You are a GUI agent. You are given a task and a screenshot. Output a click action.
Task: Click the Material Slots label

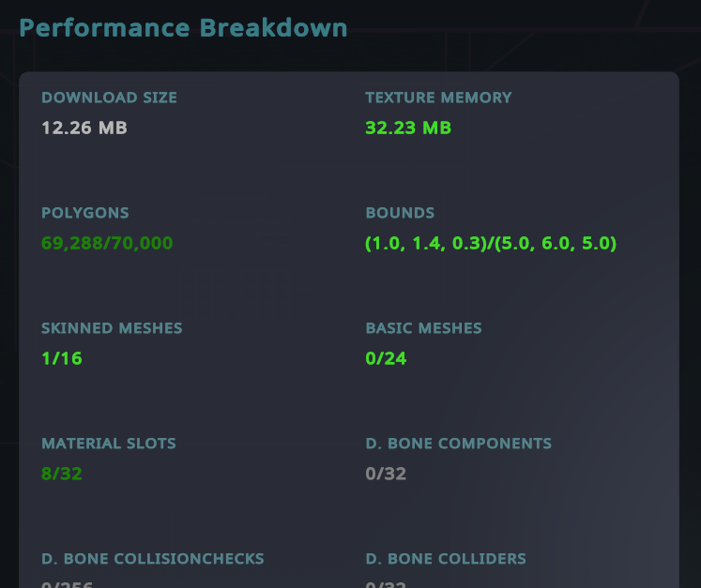[x=109, y=444]
